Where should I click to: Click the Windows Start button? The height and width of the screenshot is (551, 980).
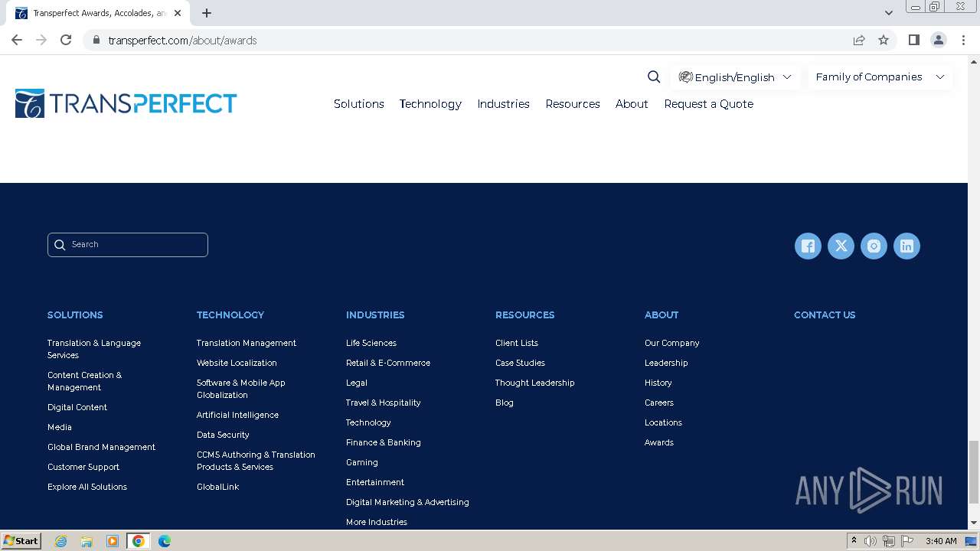(21, 541)
